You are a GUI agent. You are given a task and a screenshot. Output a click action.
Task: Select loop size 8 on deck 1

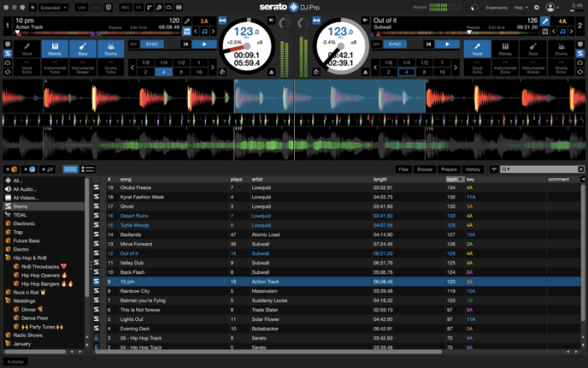(x=181, y=72)
